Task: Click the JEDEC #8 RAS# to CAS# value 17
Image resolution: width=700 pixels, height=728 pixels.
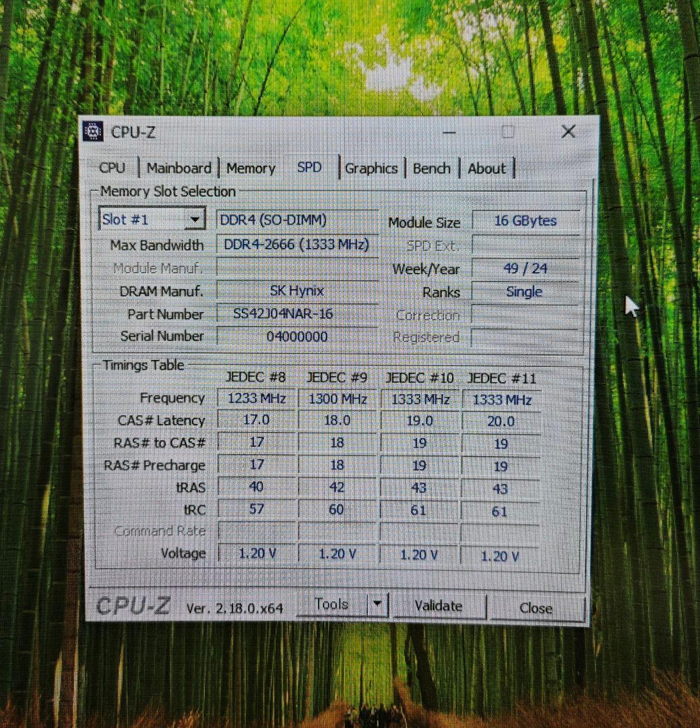Action: 256,442
